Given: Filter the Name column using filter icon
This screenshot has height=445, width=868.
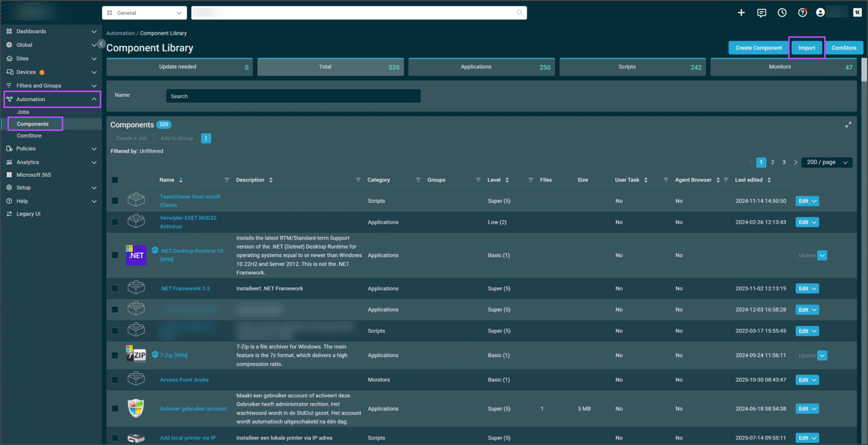Looking at the screenshot, I should (227, 180).
